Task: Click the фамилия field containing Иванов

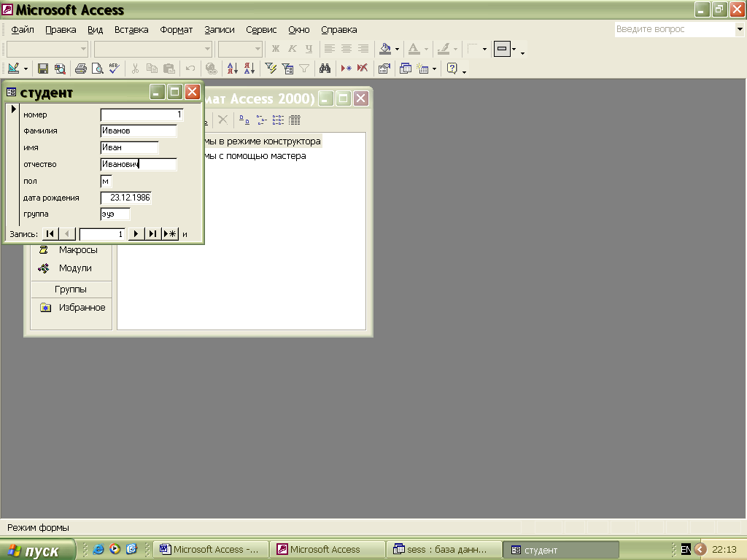Action: (x=139, y=131)
